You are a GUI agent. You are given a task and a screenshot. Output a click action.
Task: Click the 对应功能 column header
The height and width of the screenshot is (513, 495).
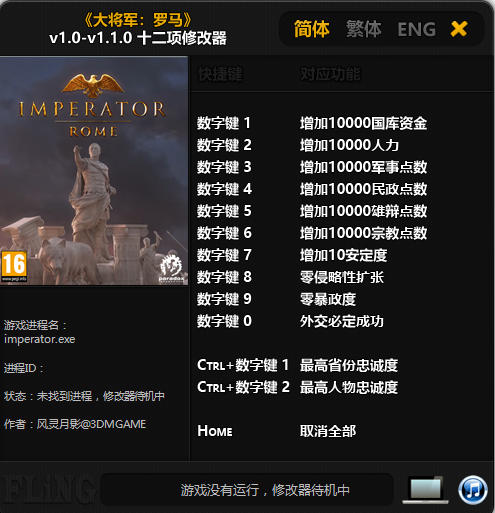330,74
